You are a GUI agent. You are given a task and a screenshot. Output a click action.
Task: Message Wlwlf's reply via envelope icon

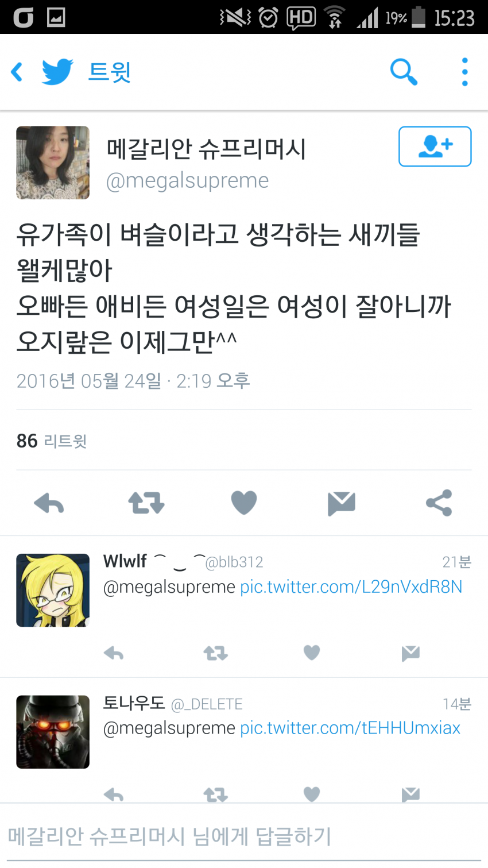click(x=410, y=653)
